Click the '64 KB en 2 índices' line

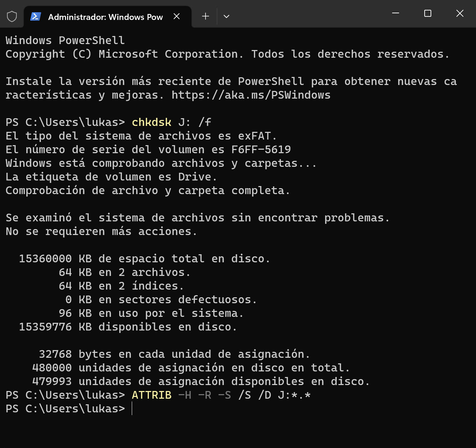click(x=121, y=286)
